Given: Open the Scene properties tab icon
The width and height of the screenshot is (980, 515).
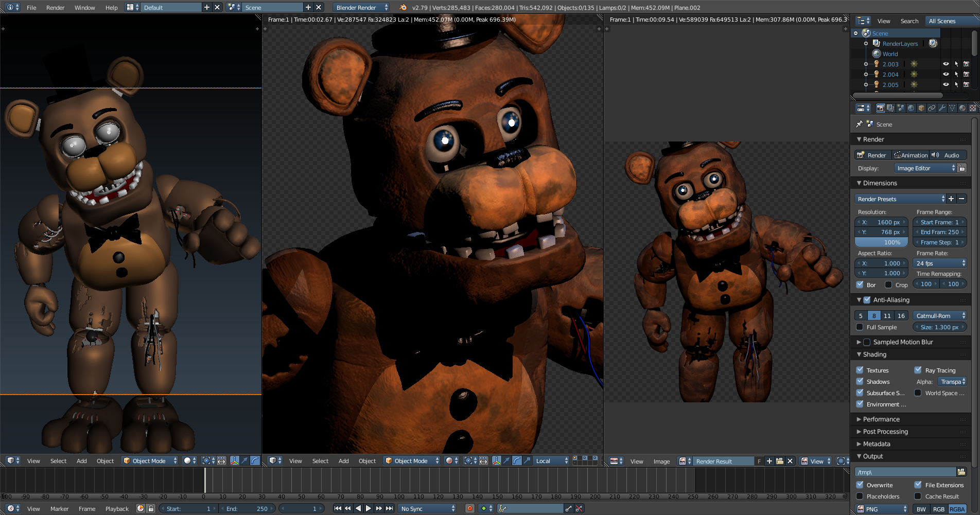Looking at the screenshot, I should 901,108.
